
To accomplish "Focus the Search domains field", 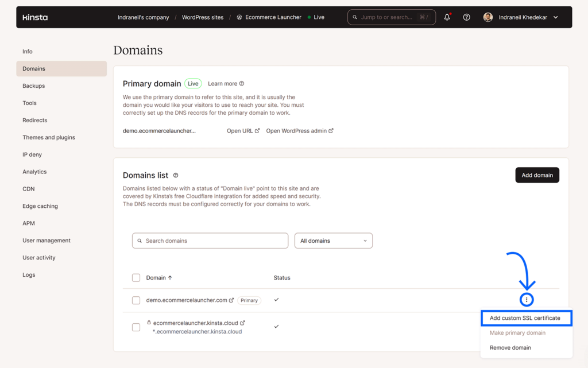I will (x=210, y=241).
